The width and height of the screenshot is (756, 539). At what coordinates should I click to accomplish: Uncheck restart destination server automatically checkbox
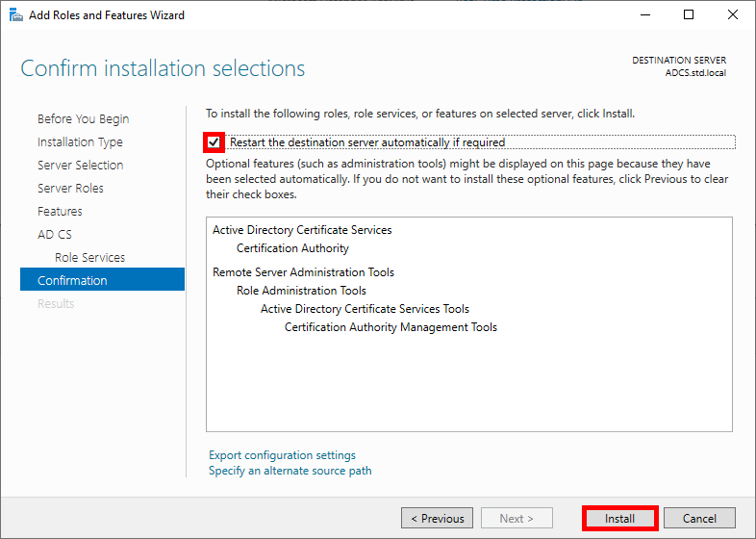[x=214, y=142]
